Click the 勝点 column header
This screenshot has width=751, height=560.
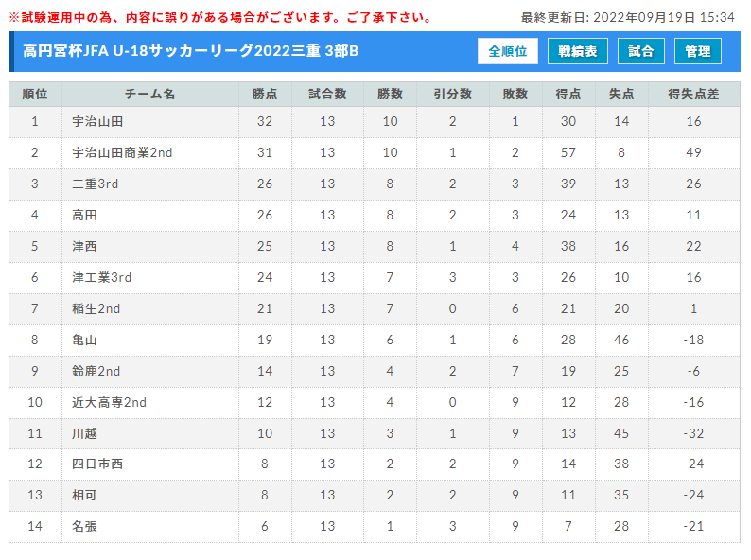tap(265, 94)
